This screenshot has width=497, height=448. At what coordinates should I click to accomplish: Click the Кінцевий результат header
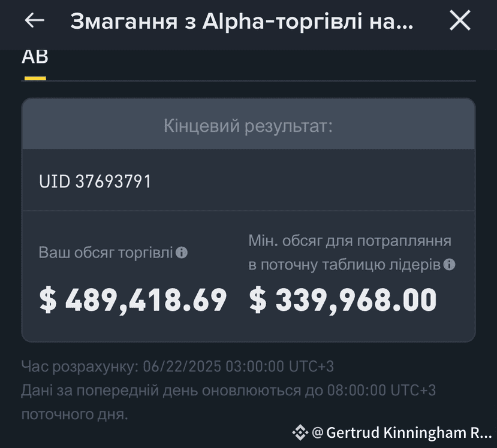(248, 126)
